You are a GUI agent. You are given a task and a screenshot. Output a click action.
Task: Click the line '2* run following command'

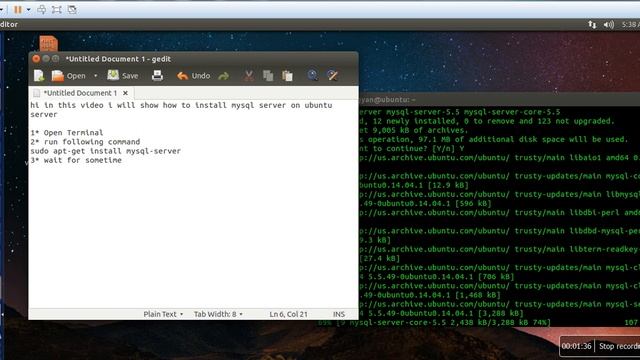coord(85,142)
